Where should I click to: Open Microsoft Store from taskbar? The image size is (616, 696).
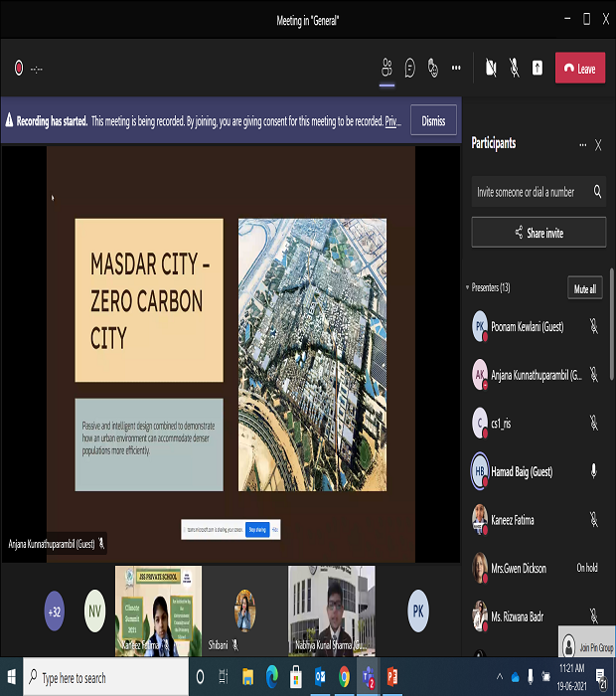pyautogui.click(x=296, y=677)
